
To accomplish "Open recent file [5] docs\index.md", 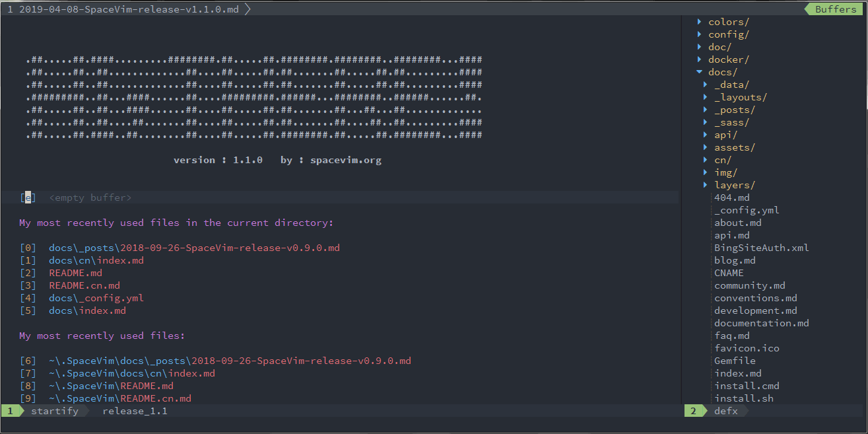I will [73, 310].
